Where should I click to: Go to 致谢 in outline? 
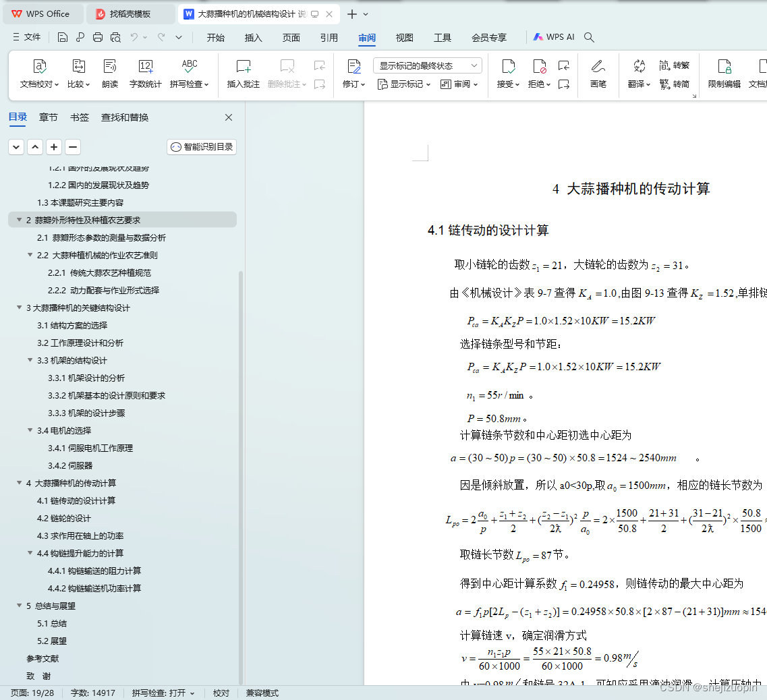38,676
